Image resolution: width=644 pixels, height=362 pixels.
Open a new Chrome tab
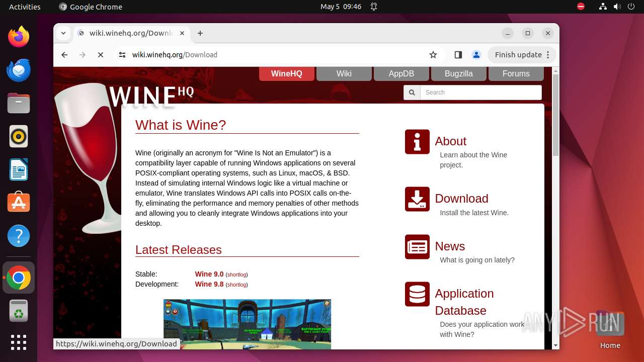click(200, 33)
